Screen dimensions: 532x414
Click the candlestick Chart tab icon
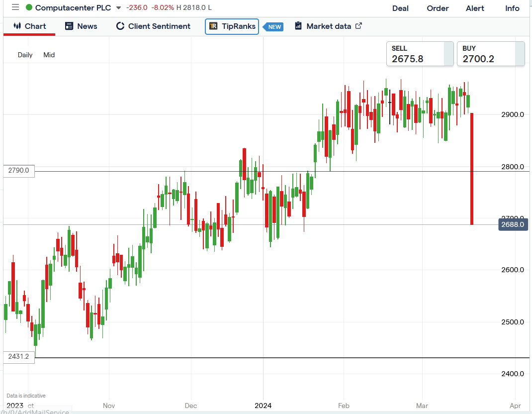(x=17, y=26)
